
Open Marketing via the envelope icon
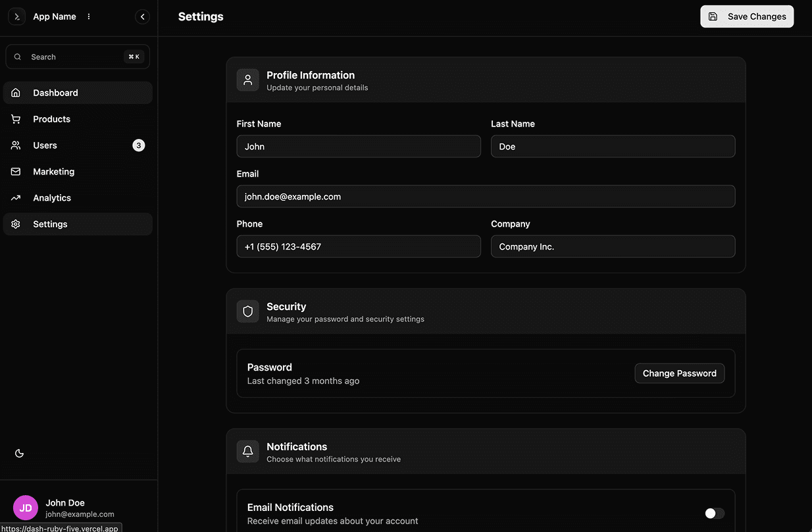(x=14, y=171)
